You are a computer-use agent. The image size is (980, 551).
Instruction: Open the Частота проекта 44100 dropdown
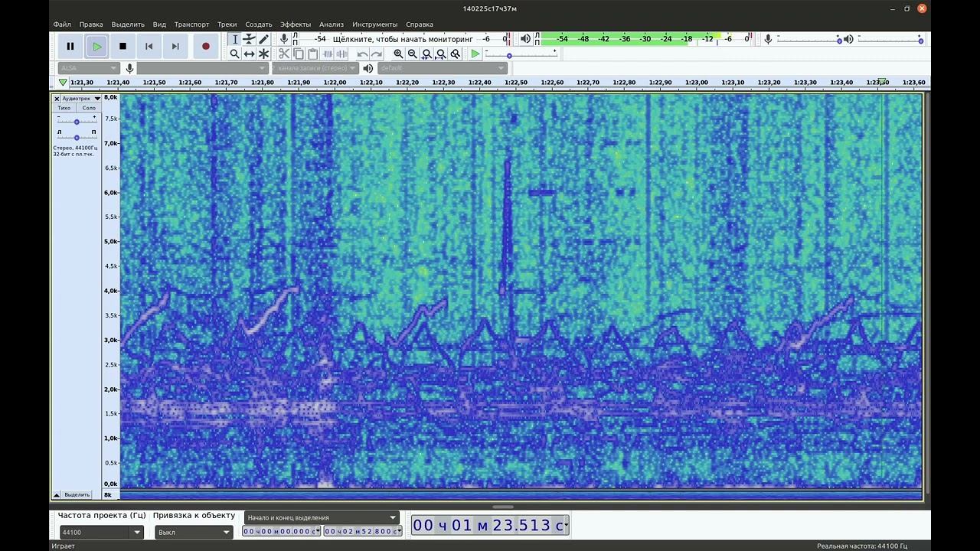pos(101,532)
